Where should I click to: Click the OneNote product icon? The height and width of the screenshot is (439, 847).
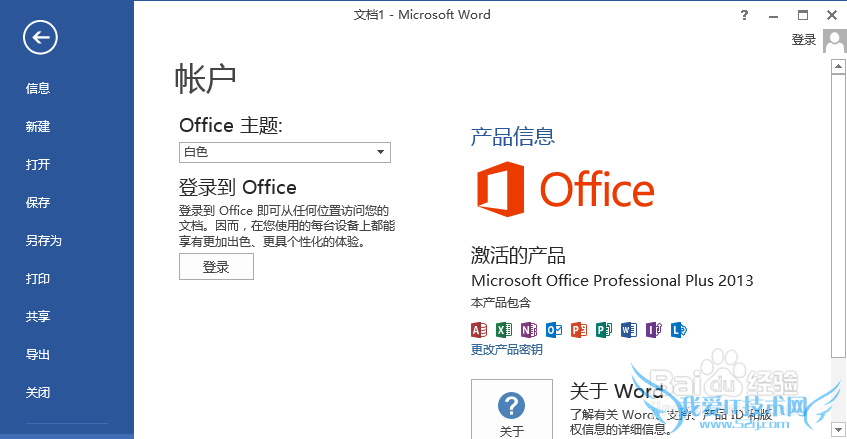click(x=529, y=329)
